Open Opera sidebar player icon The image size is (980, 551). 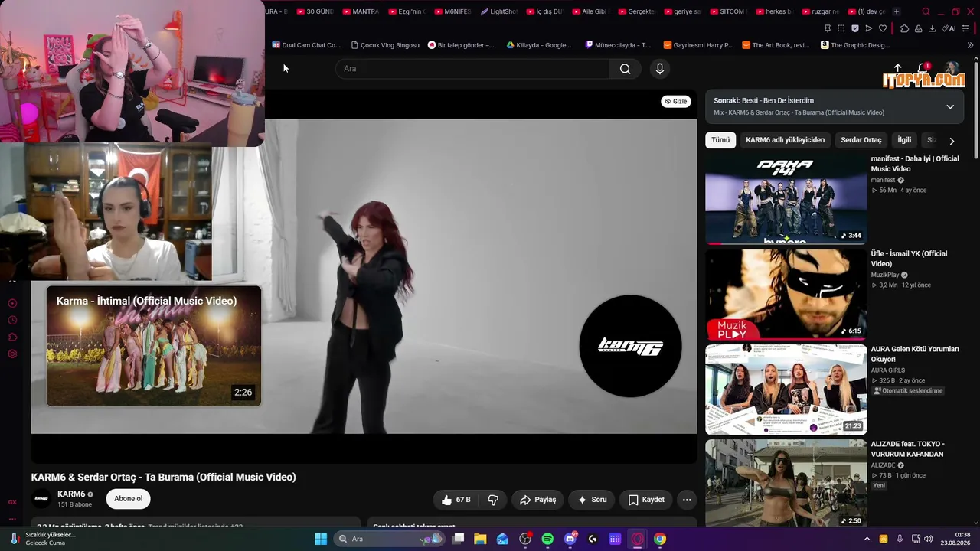coord(12,303)
